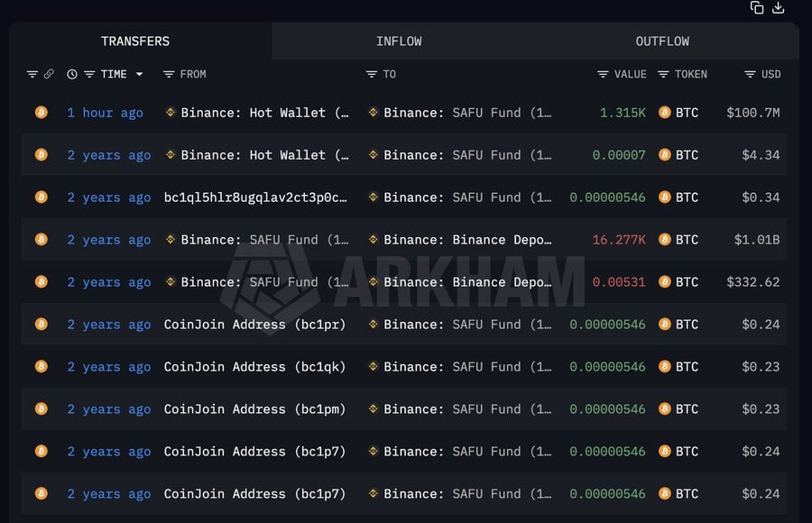
Task: Open CoinJoin Address (bc1qk) sender
Action: coord(254,367)
